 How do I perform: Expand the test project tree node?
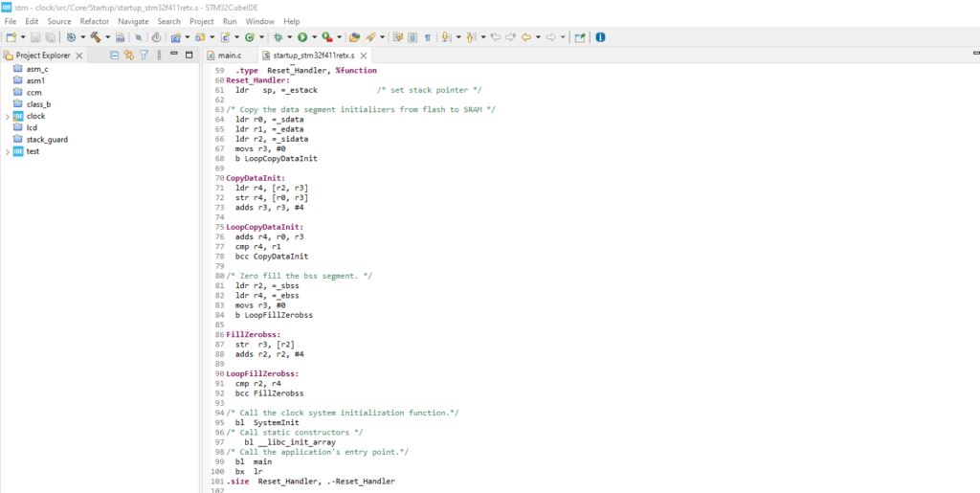[8, 151]
